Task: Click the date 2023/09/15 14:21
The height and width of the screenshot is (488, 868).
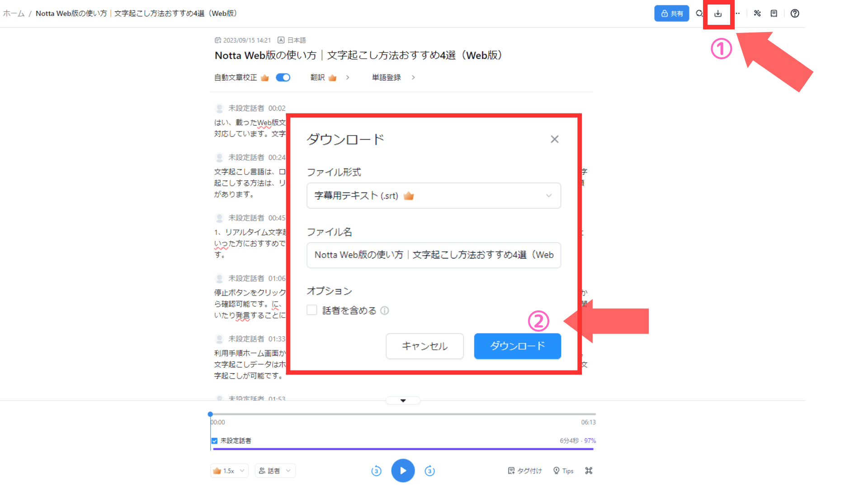Action: [247, 40]
